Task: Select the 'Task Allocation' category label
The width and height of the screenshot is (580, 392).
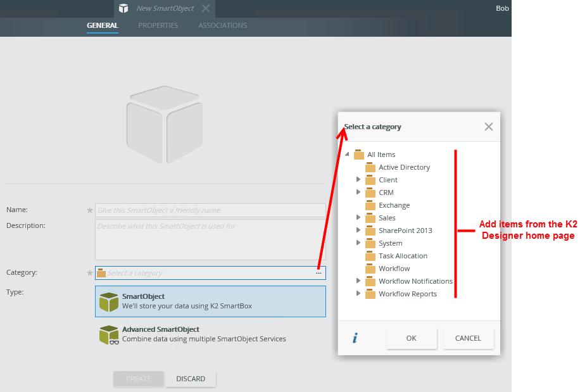Action: click(403, 256)
